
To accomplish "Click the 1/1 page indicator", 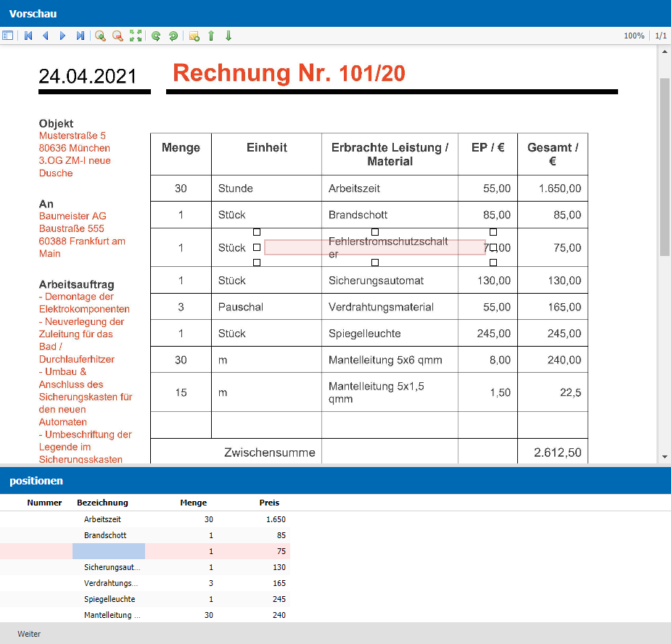I will pyautogui.click(x=661, y=36).
